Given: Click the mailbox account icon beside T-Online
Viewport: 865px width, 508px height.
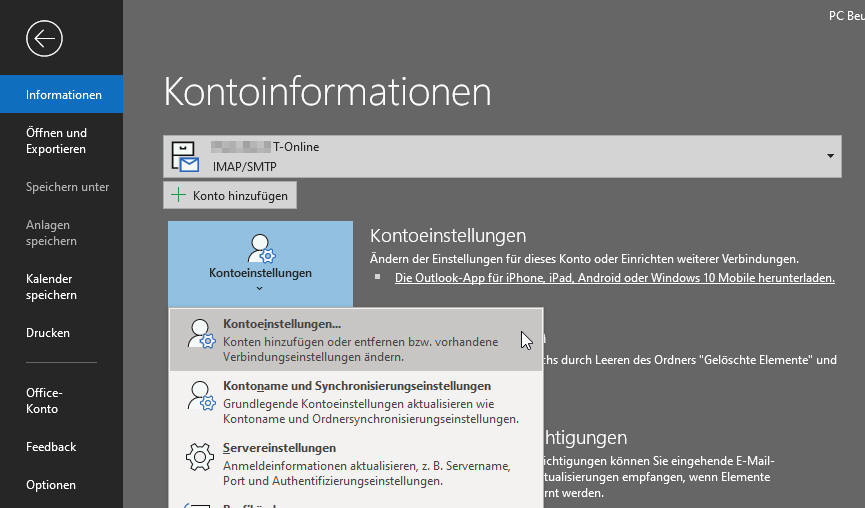Looking at the screenshot, I should coord(185,157).
